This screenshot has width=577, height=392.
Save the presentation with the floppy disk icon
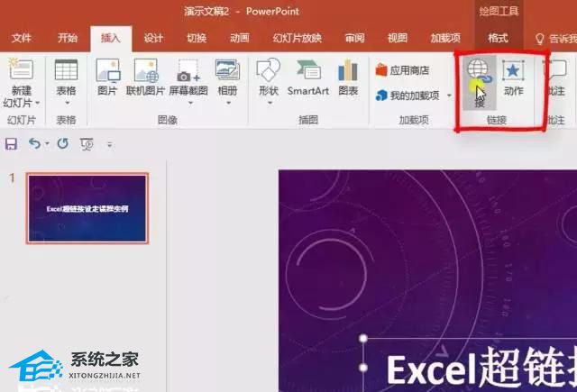[x=11, y=144]
